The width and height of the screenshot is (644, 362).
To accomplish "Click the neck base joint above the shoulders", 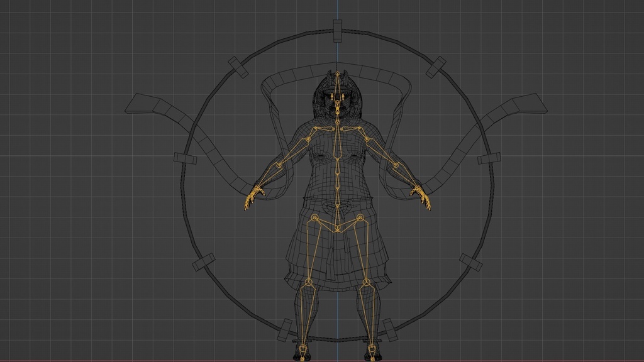I will coord(338,122).
